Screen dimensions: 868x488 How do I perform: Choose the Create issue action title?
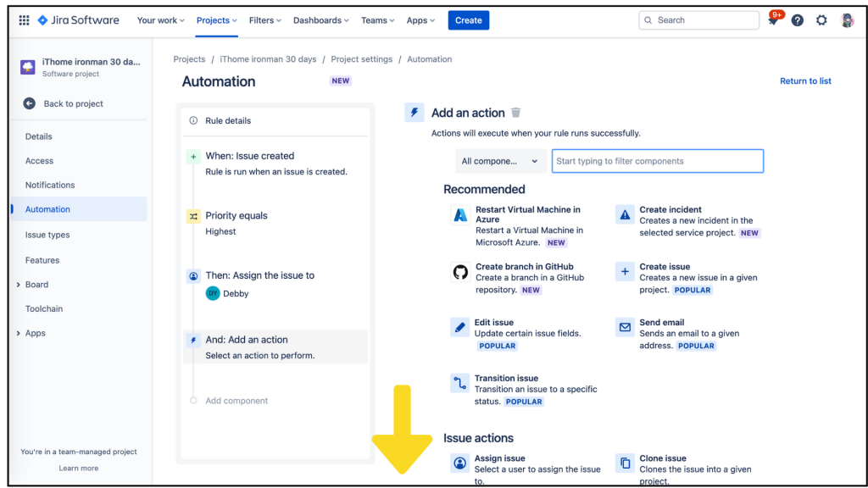665,266
